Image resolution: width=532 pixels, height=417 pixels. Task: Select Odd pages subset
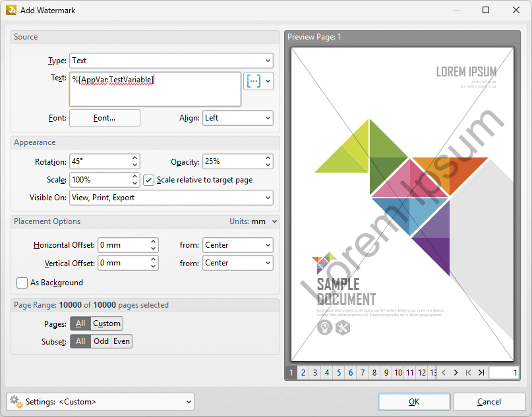101,341
